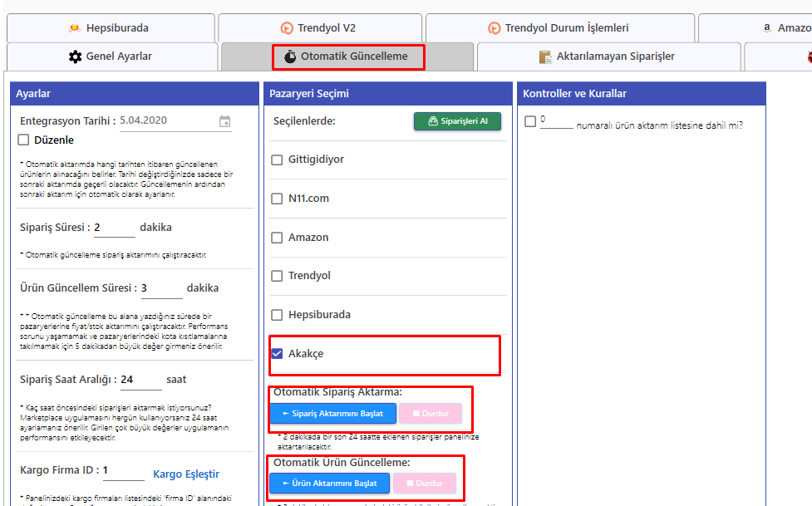Viewport: 812px width, 506px height.
Task: Click the Otomatik Ürün Güncelleme: label
Action: click(x=342, y=463)
